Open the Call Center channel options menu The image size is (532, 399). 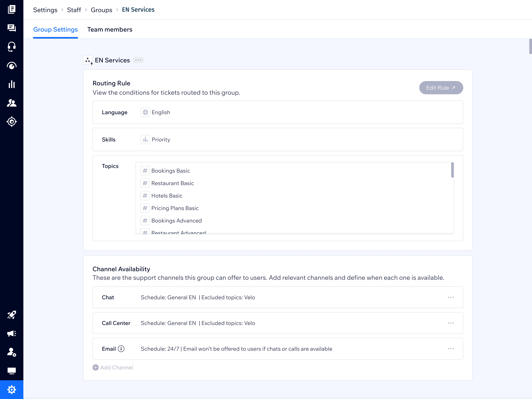pyautogui.click(x=451, y=323)
